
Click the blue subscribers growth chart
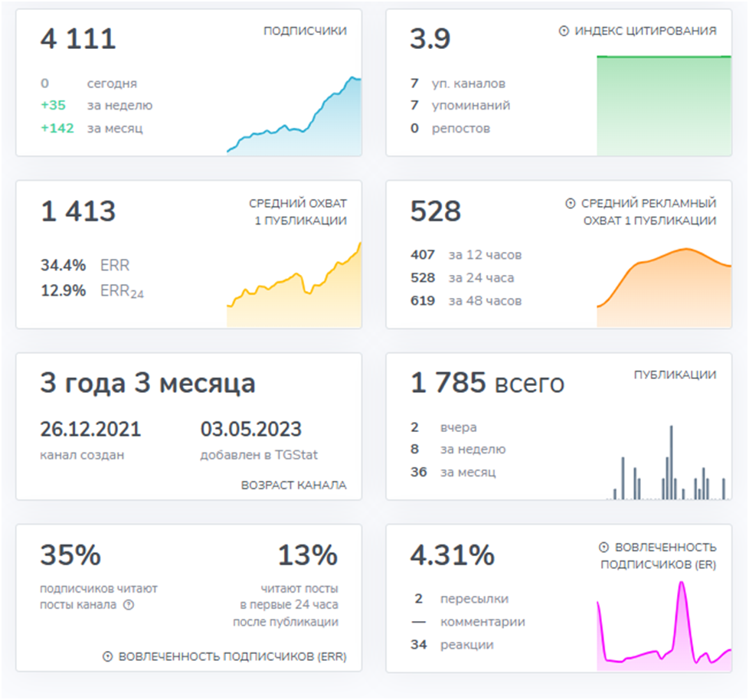click(x=294, y=116)
